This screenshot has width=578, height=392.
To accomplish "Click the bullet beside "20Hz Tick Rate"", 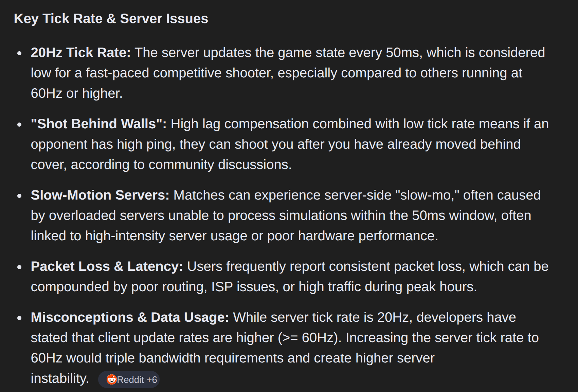I will coord(19,53).
